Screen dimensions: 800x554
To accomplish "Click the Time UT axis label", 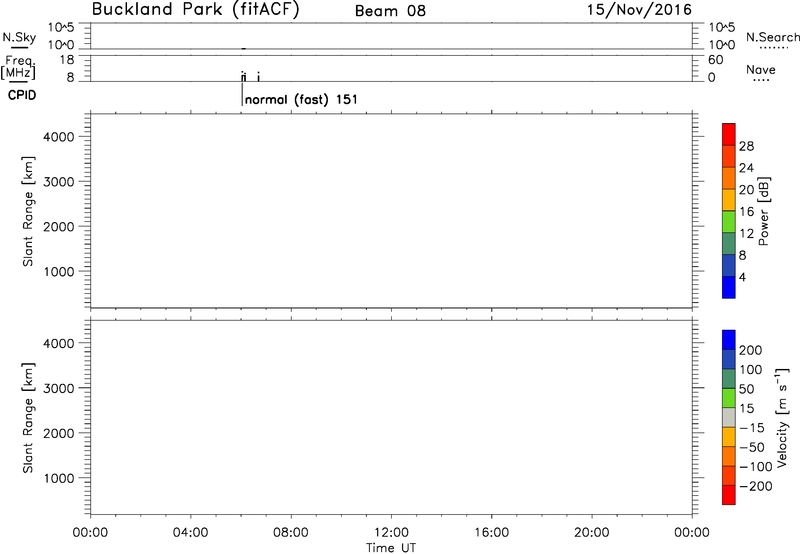I will pos(391,548).
